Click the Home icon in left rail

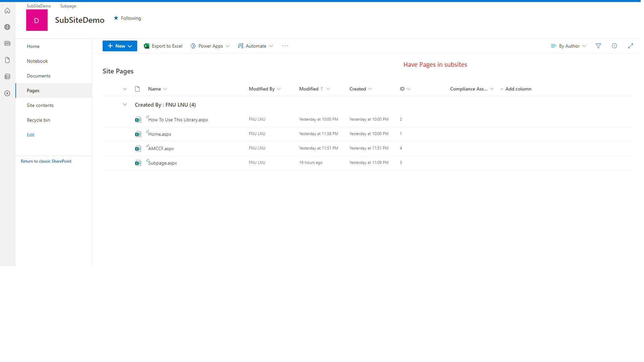point(7,11)
